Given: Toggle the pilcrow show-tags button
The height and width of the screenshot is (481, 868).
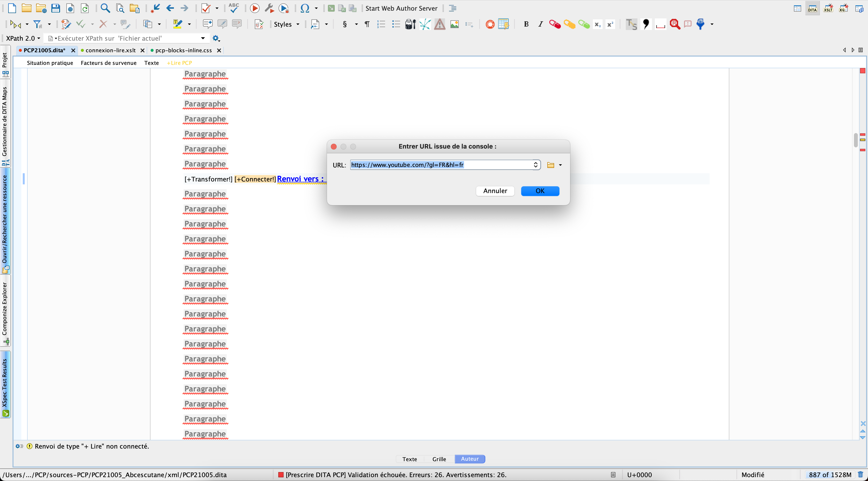Looking at the screenshot, I should [x=367, y=24].
